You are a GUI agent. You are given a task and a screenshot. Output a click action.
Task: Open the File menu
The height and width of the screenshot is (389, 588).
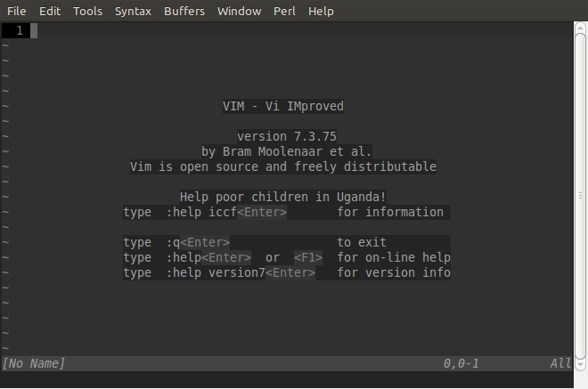(17, 12)
